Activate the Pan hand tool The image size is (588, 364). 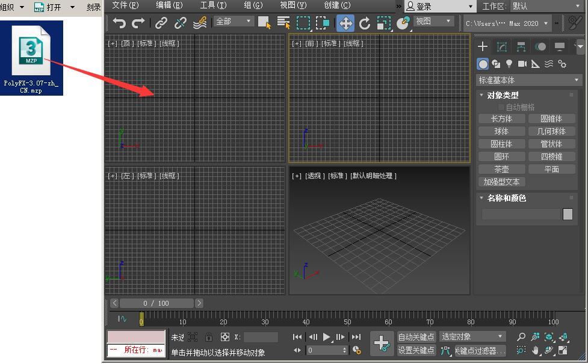(x=535, y=350)
